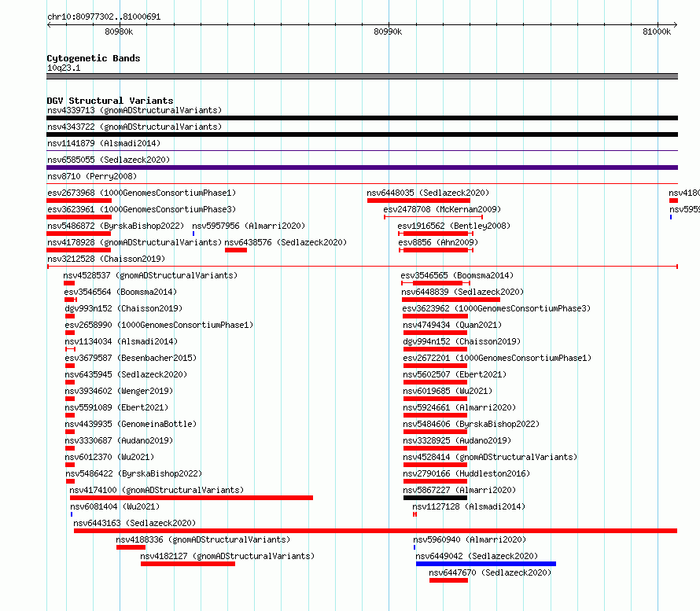Click nsv5591089 (Ebert2021) label
This screenshot has width=700, height=611.
116,407
